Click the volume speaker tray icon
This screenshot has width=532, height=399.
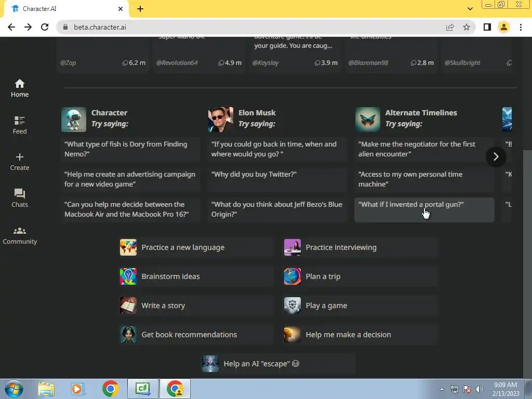pos(480,389)
